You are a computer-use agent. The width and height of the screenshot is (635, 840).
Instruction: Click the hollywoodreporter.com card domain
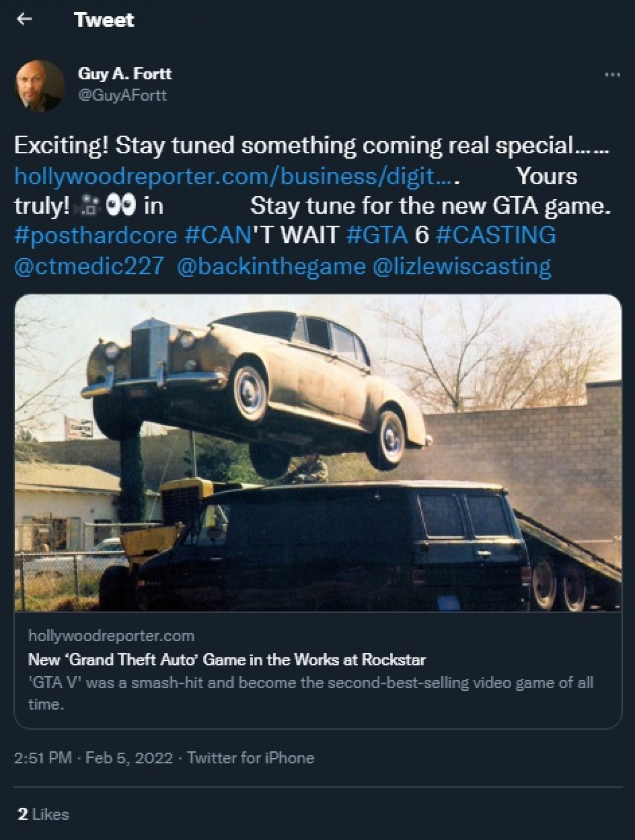pyautogui.click(x=111, y=636)
